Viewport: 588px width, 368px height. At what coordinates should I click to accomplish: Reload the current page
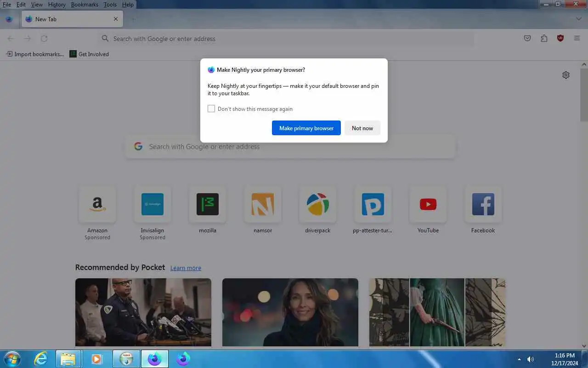coord(44,39)
